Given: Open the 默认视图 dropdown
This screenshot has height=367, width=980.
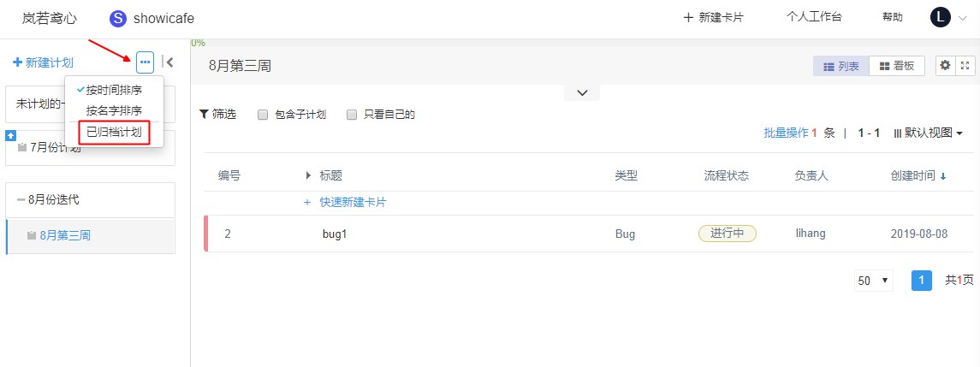Looking at the screenshot, I should click(x=928, y=133).
